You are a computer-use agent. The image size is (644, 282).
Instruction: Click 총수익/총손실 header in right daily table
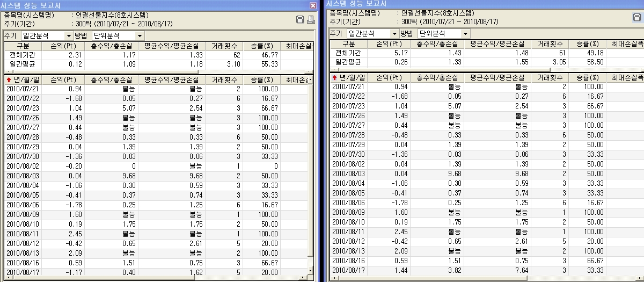pos(438,78)
